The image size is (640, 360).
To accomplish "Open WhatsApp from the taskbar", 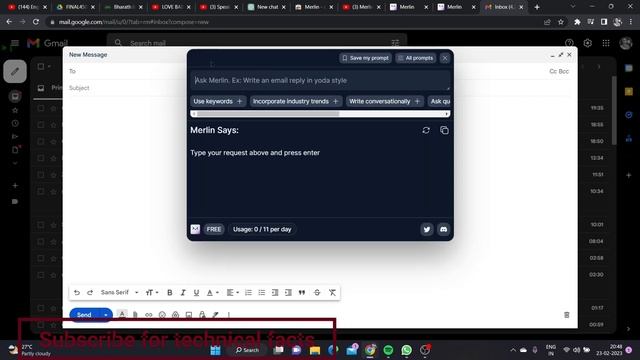I will pyautogui.click(x=407, y=350).
